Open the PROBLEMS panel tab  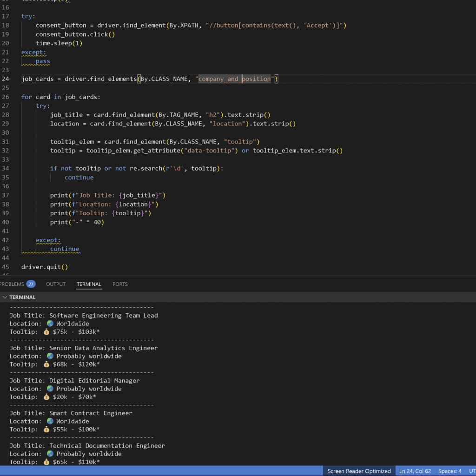click(x=12, y=284)
